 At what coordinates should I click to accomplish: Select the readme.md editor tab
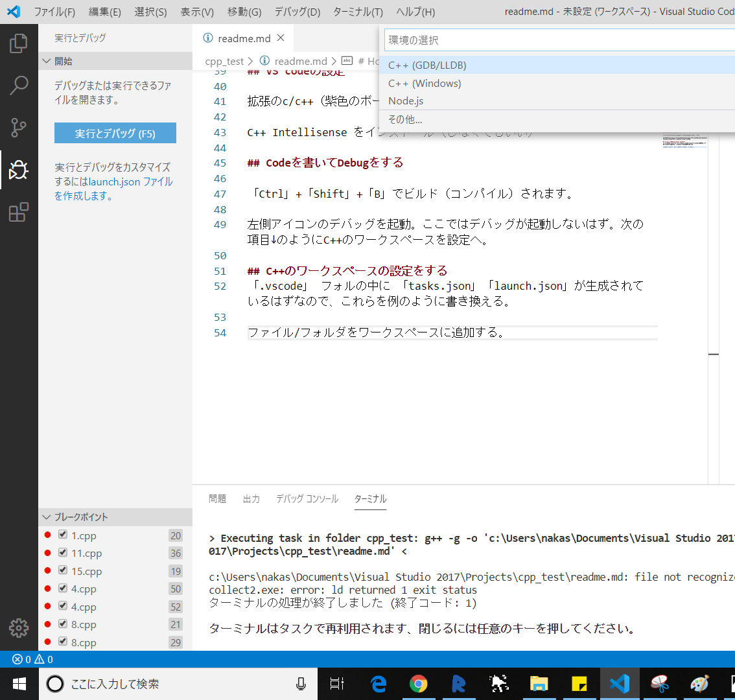pos(243,38)
